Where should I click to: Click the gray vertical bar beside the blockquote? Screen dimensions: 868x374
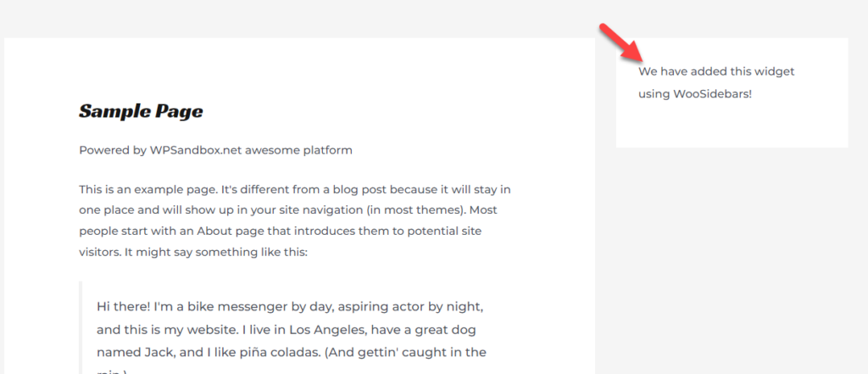[x=81, y=327]
